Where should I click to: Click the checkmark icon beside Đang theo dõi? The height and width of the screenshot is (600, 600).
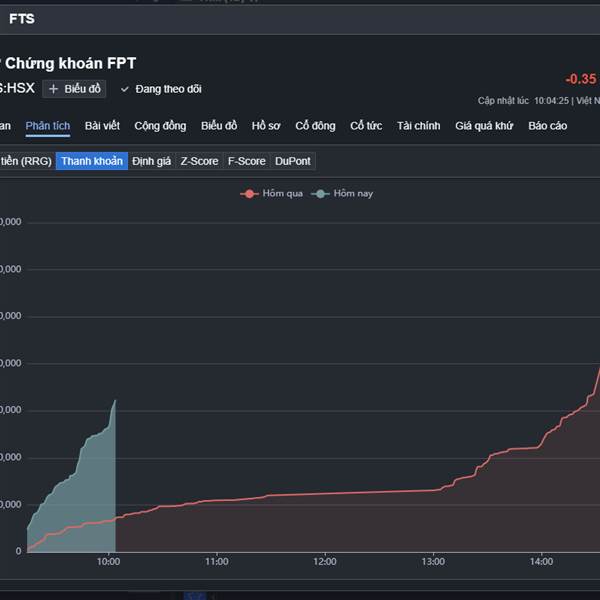click(125, 89)
